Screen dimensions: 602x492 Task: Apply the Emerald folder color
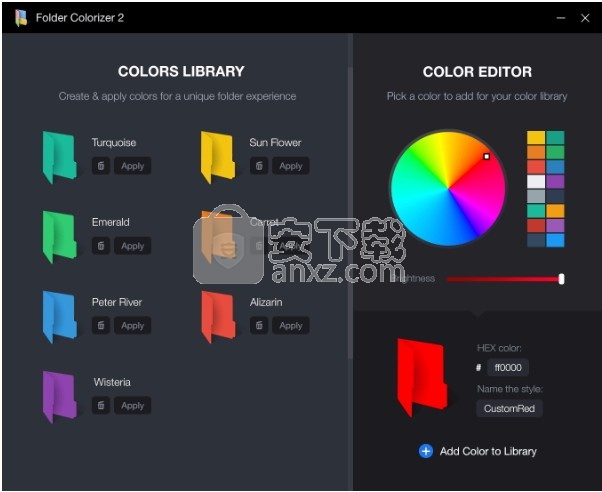[x=132, y=246]
